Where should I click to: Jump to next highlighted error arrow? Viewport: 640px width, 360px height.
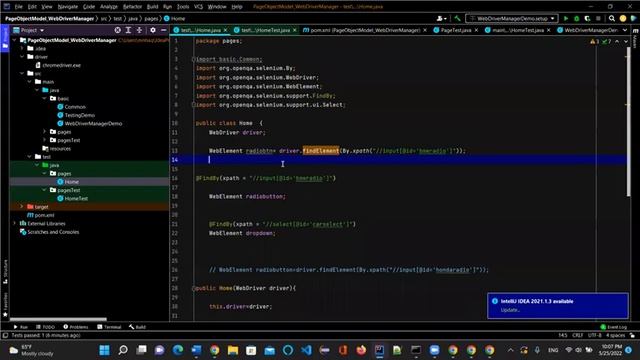(x=626, y=41)
